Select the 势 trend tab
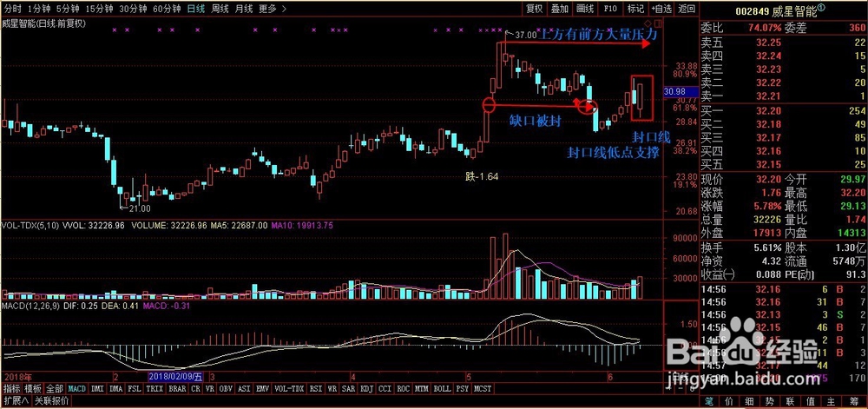 (771, 400)
